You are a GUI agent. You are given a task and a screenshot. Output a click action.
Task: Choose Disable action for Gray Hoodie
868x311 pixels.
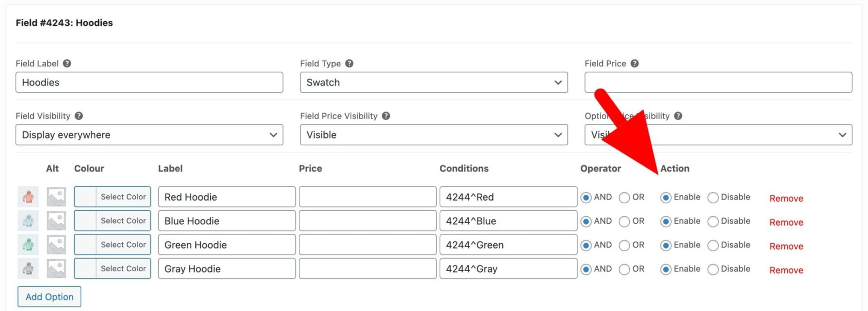[713, 269]
